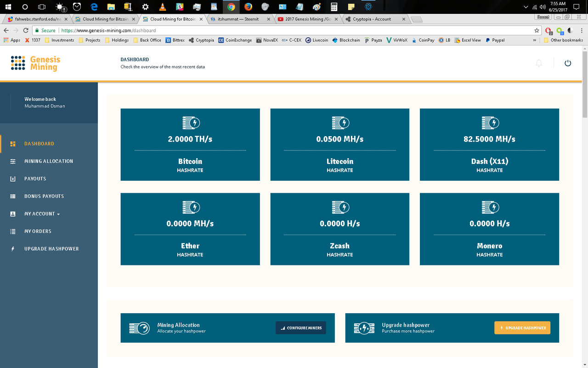Screen dimensions: 588x368
Task: Click the power logout icon
Action: (568, 63)
